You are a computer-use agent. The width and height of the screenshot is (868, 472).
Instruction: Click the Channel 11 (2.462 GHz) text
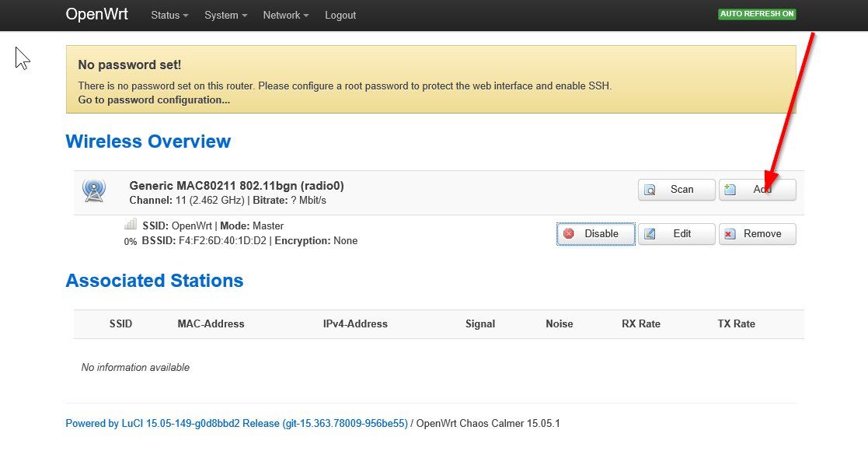click(x=186, y=200)
